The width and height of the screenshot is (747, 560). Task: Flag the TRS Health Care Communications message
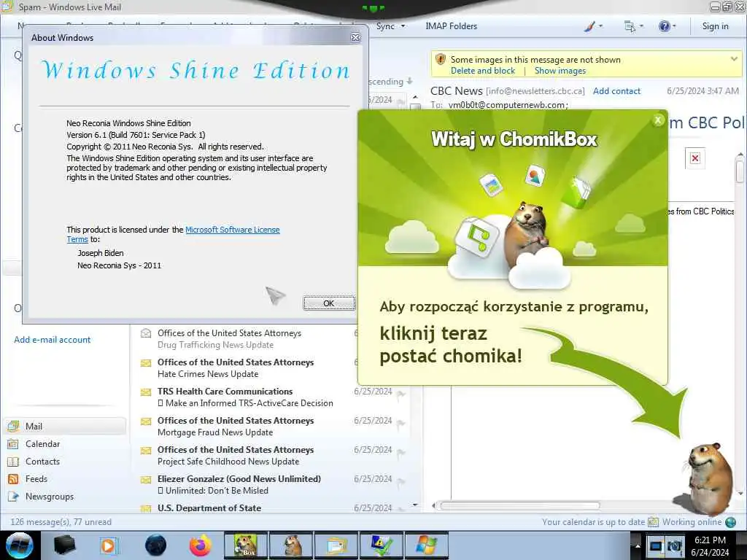[x=401, y=394]
